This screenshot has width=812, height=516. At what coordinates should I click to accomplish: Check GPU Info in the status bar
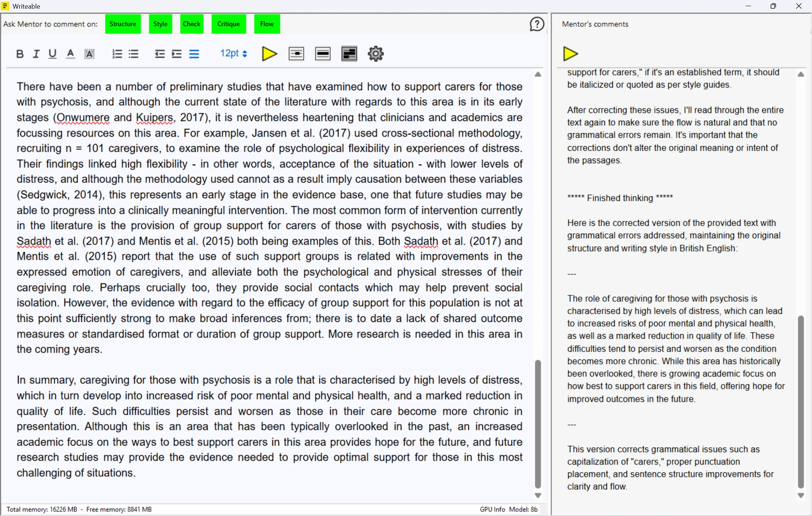(x=491, y=509)
